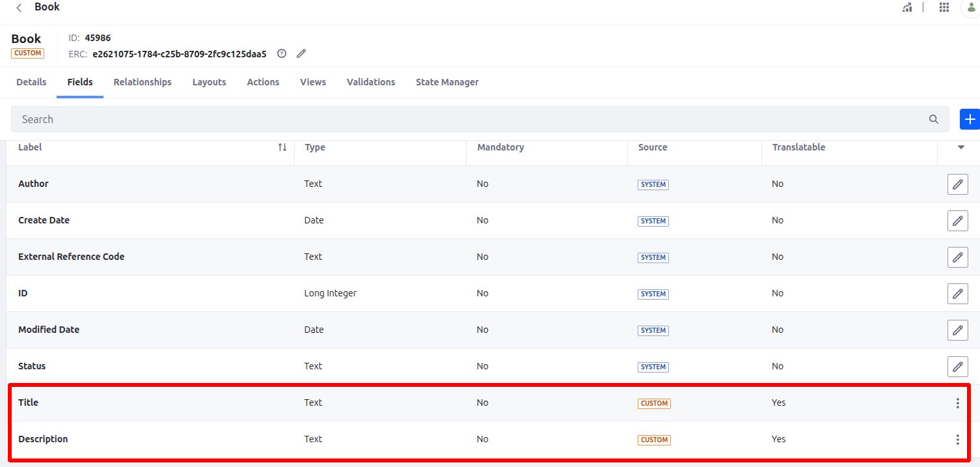
Task: Open the user avatar menu
Action: [971, 7]
